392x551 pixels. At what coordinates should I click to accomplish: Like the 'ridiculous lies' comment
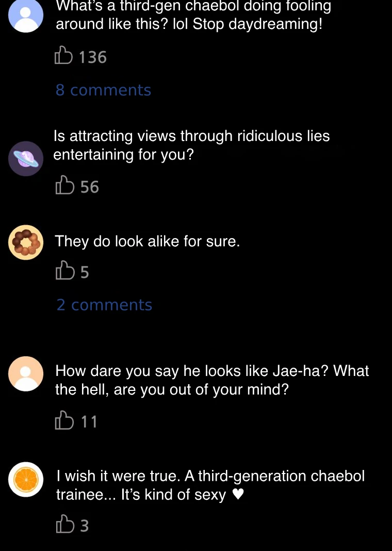64,185
